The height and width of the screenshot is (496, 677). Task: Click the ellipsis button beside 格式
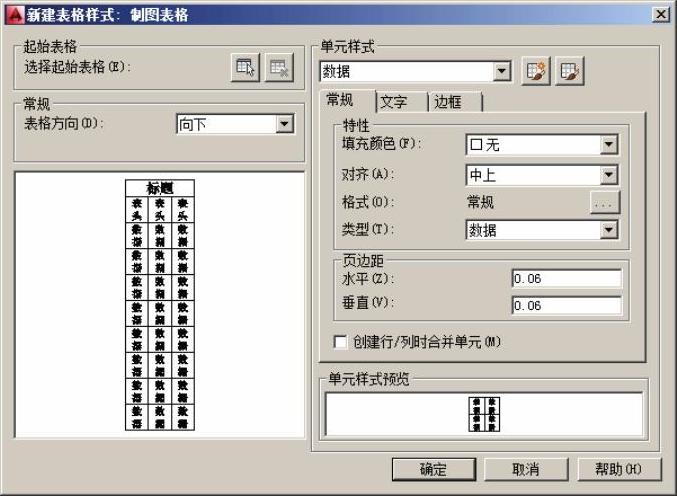(605, 203)
